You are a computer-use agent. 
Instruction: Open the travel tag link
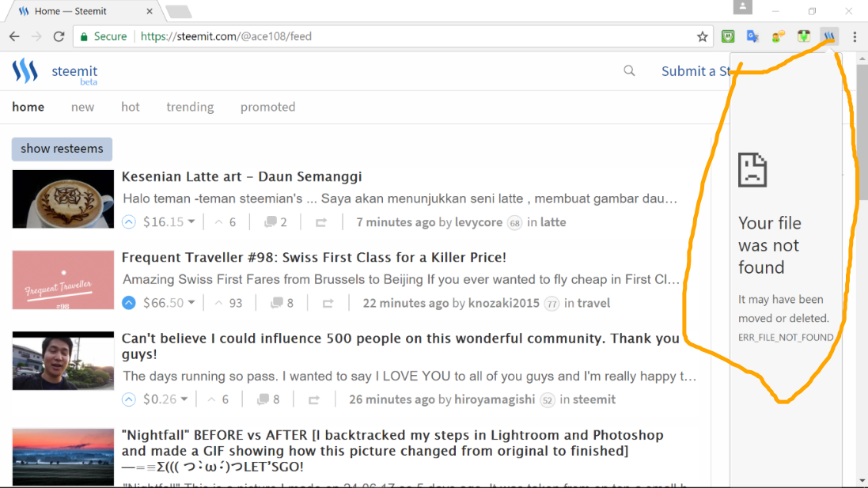pyautogui.click(x=593, y=303)
